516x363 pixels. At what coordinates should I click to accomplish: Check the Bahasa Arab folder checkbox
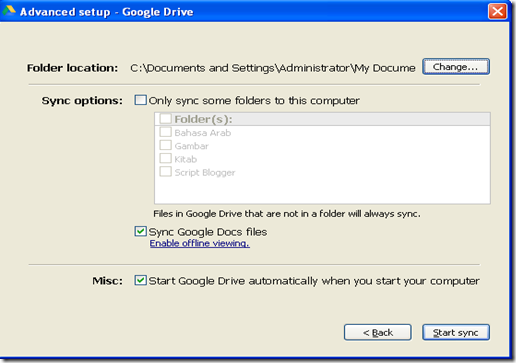click(x=166, y=132)
